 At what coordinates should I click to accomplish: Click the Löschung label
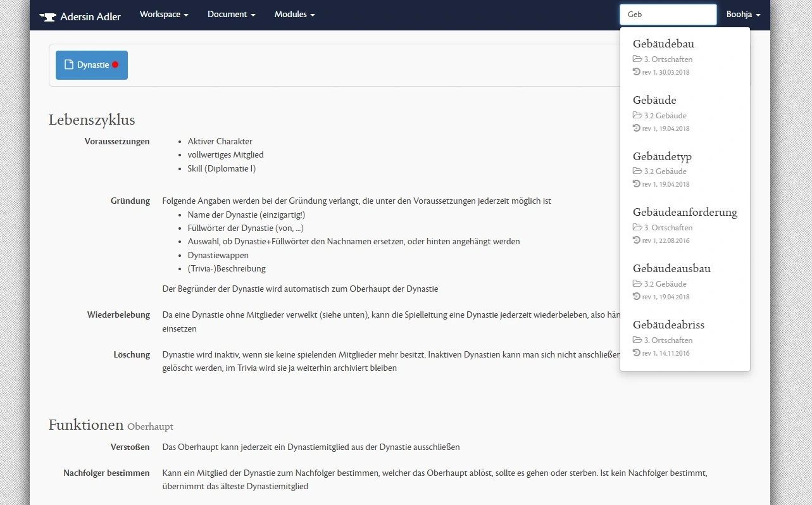coord(132,354)
